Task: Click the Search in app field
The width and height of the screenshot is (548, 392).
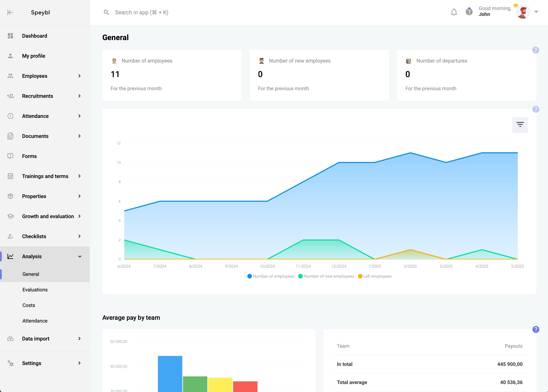Action: 141,13
